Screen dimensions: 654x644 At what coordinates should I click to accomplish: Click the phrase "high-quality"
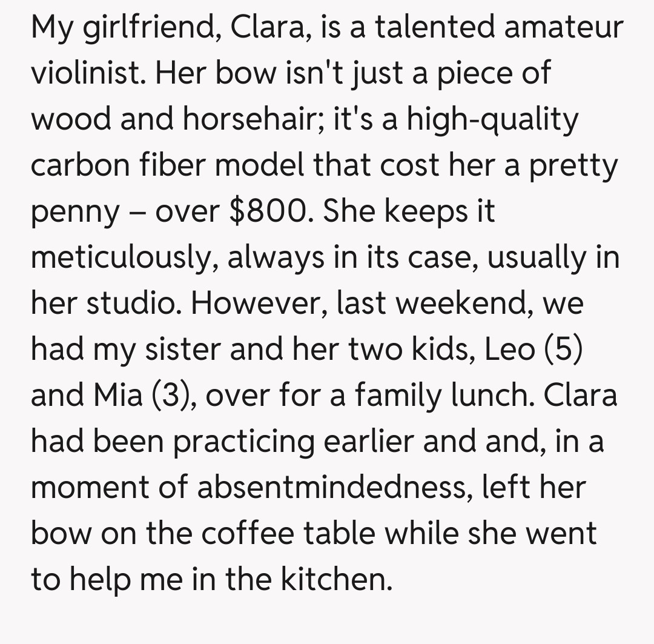tap(493, 120)
